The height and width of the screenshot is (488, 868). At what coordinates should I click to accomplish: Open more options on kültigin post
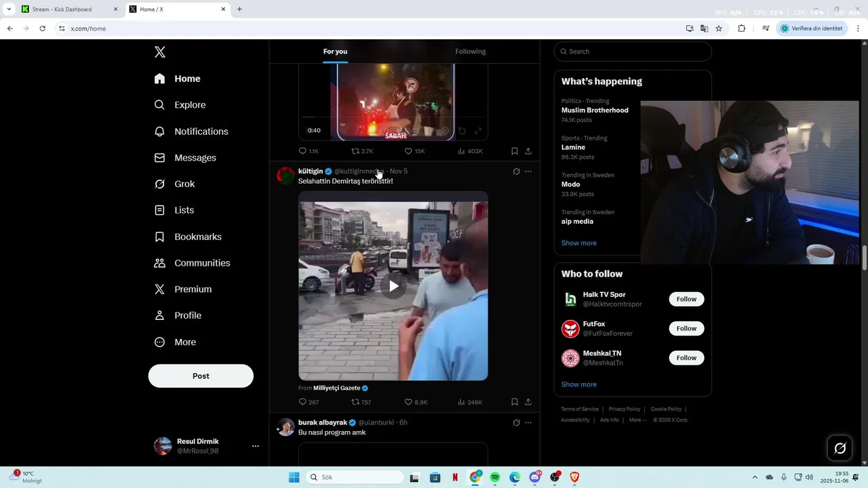click(528, 171)
